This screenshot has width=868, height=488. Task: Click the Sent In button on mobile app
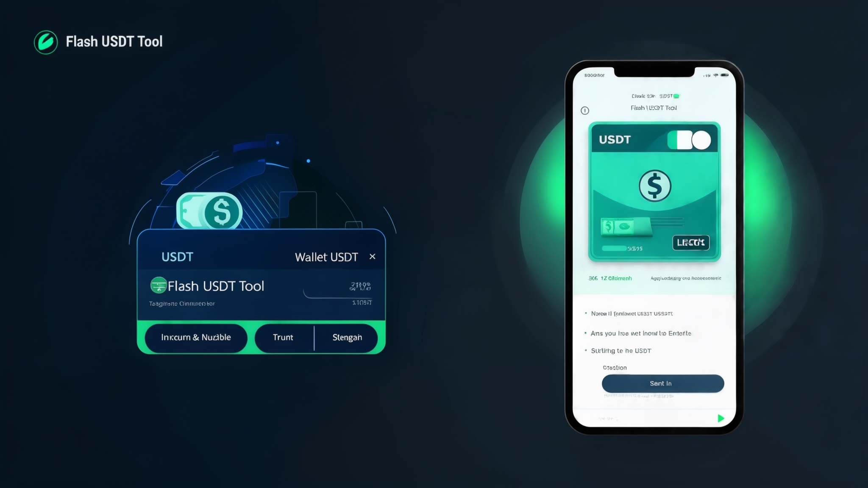click(662, 383)
